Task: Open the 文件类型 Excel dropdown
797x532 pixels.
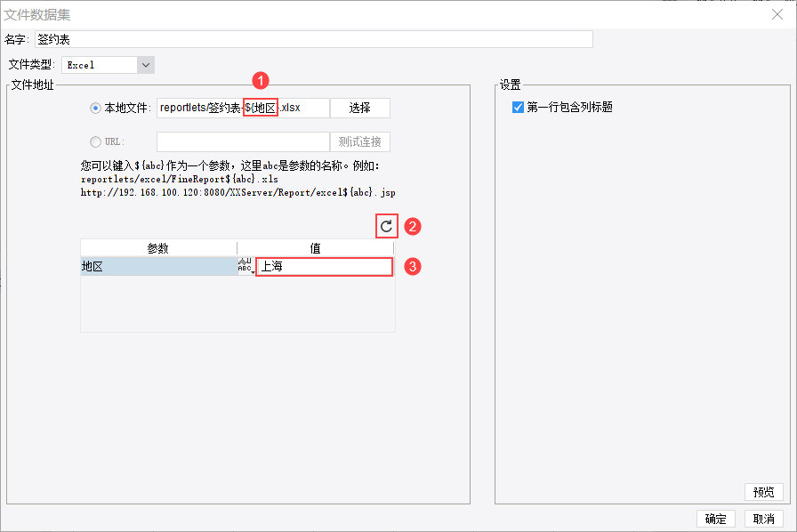Action: pos(108,65)
